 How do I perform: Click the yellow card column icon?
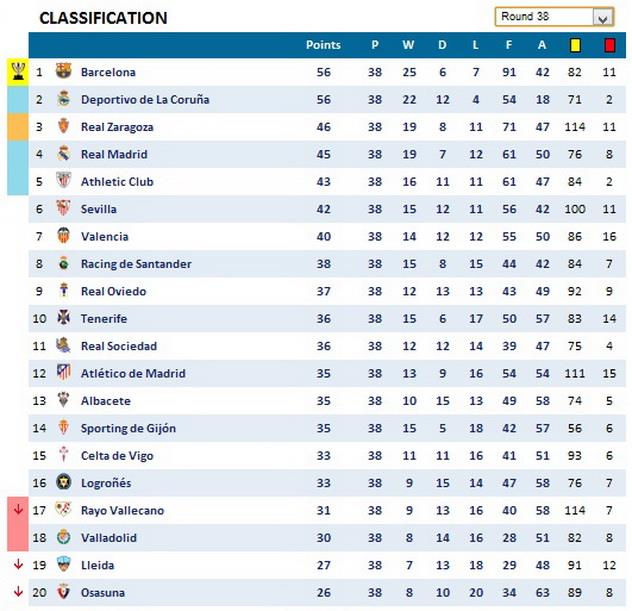pyautogui.click(x=575, y=45)
